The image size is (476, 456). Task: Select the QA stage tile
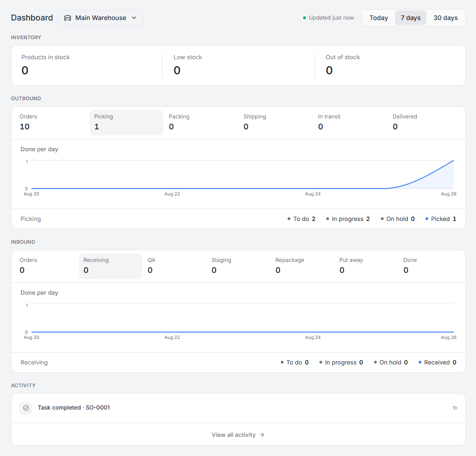tap(175, 266)
